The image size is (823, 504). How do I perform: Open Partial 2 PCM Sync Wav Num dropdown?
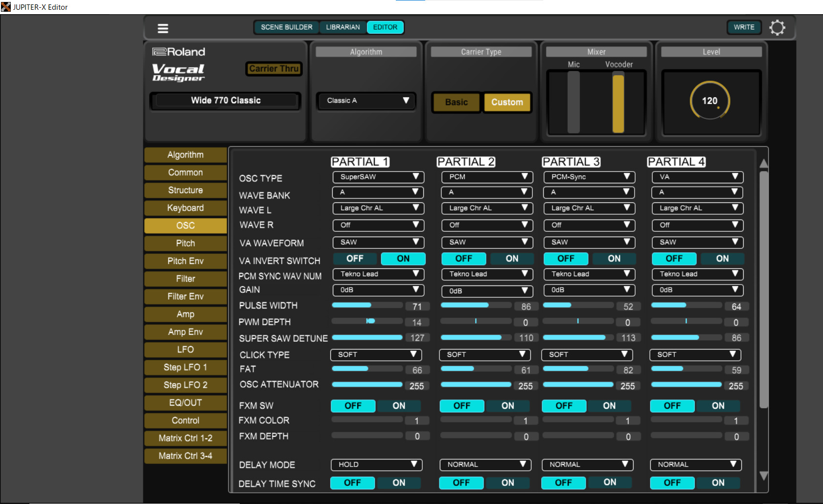(x=487, y=274)
